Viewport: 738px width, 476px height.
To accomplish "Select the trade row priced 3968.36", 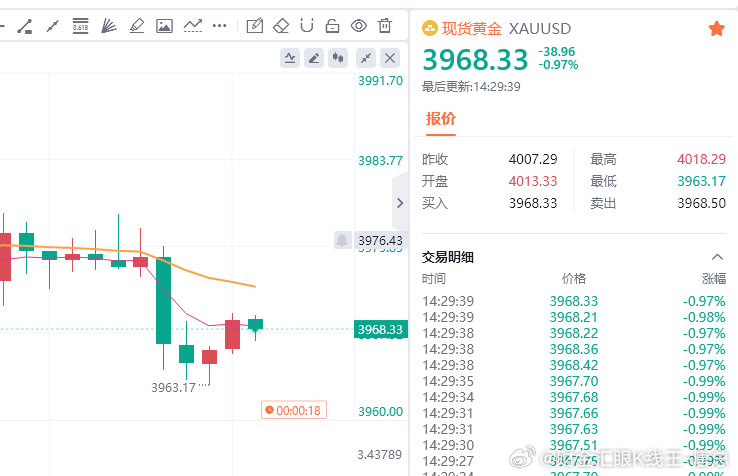I will click(574, 349).
